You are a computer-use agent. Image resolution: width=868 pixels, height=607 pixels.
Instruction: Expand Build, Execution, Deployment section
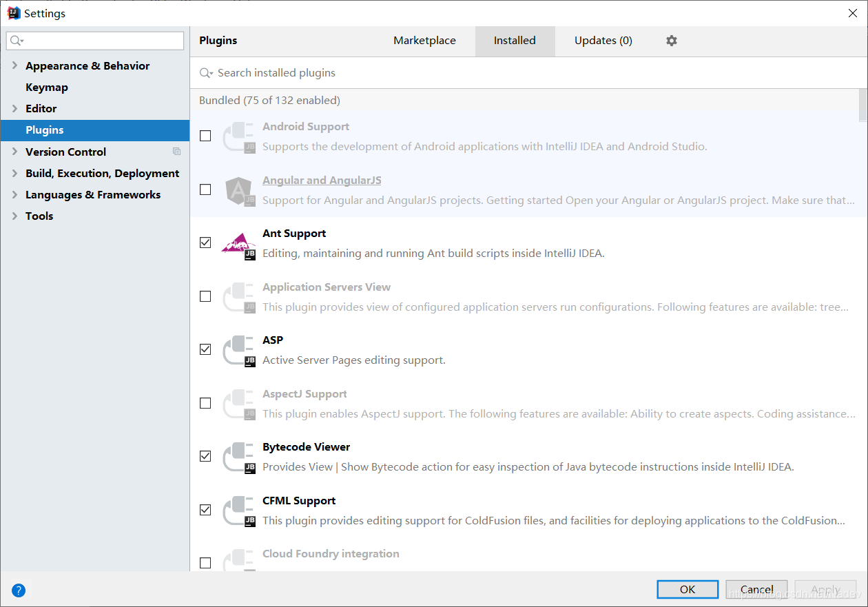pyautogui.click(x=14, y=173)
